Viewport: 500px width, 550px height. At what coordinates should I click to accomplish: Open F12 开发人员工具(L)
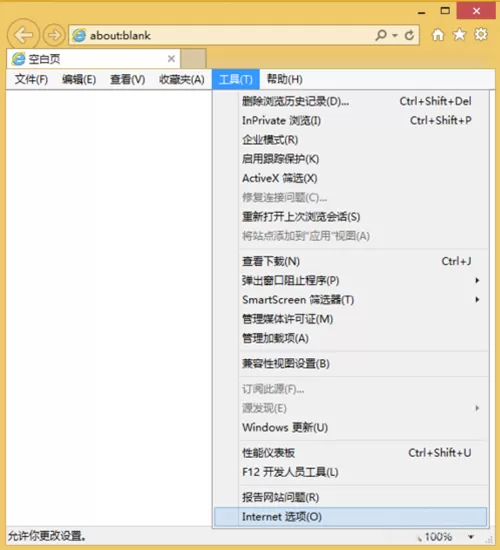(351, 472)
